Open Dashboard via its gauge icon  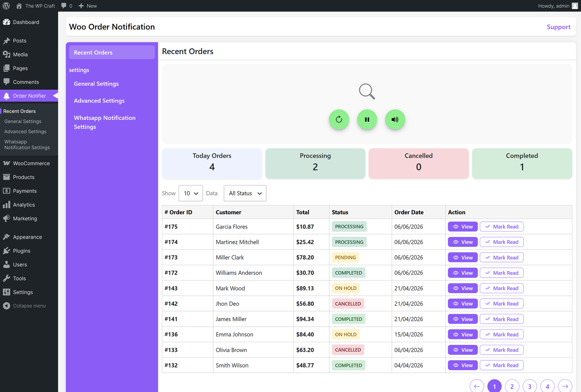tap(7, 22)
